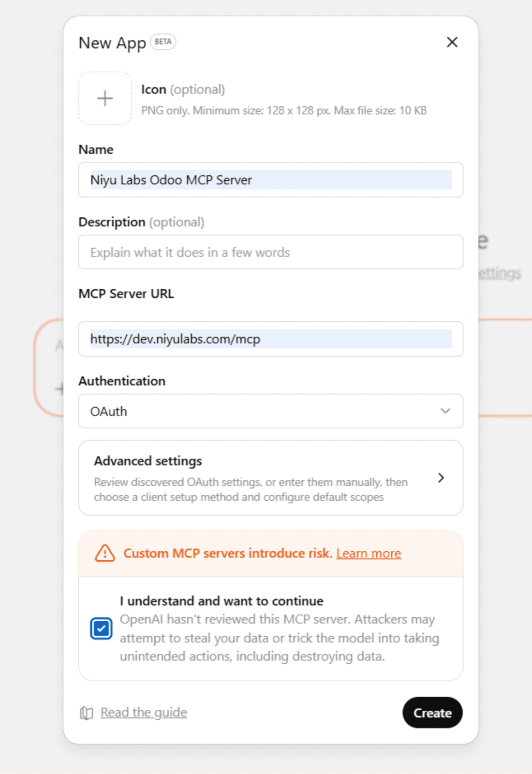
Task: Click the Advanced settings chevron arrow
Action: pos(441,477)
